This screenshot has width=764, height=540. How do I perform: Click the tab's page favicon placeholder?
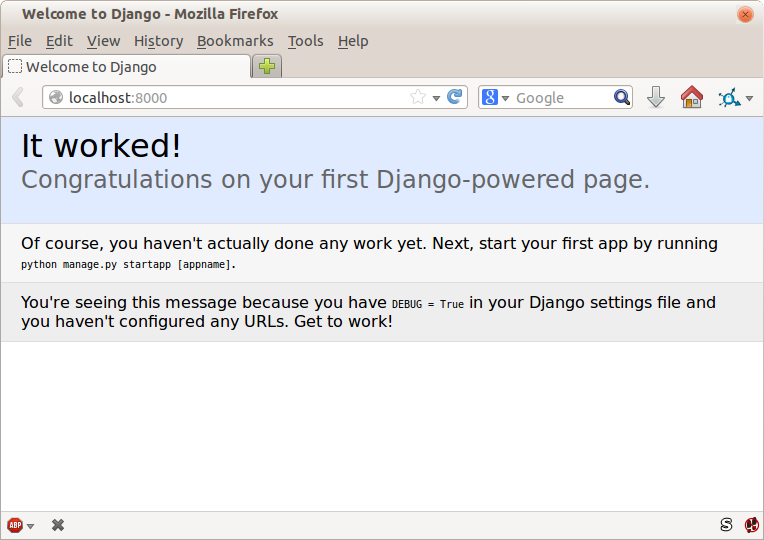15,66
